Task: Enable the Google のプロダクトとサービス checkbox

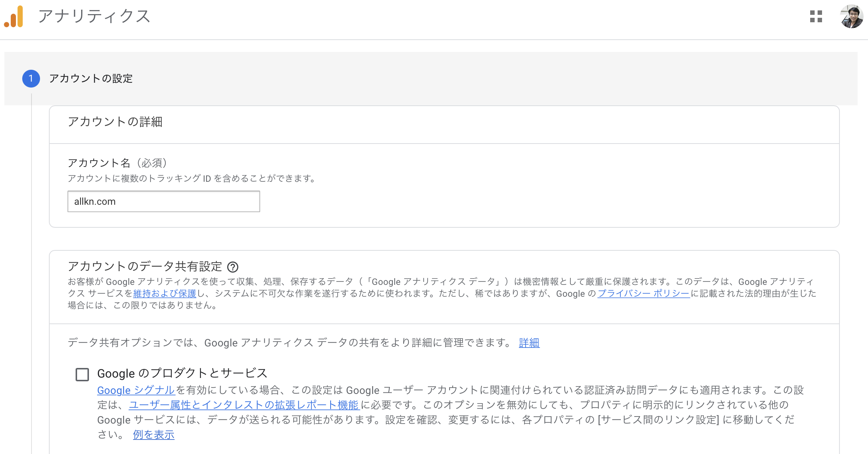Action: pos(82,374)
